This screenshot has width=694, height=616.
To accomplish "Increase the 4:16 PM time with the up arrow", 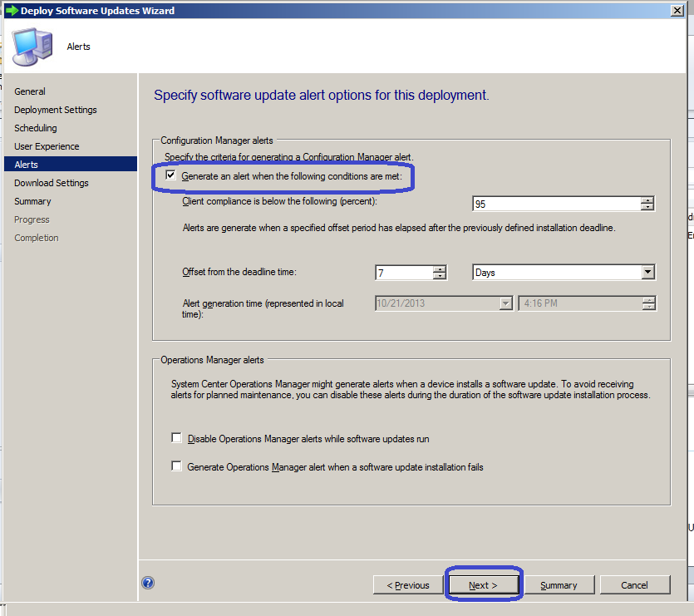I will 648,300.
